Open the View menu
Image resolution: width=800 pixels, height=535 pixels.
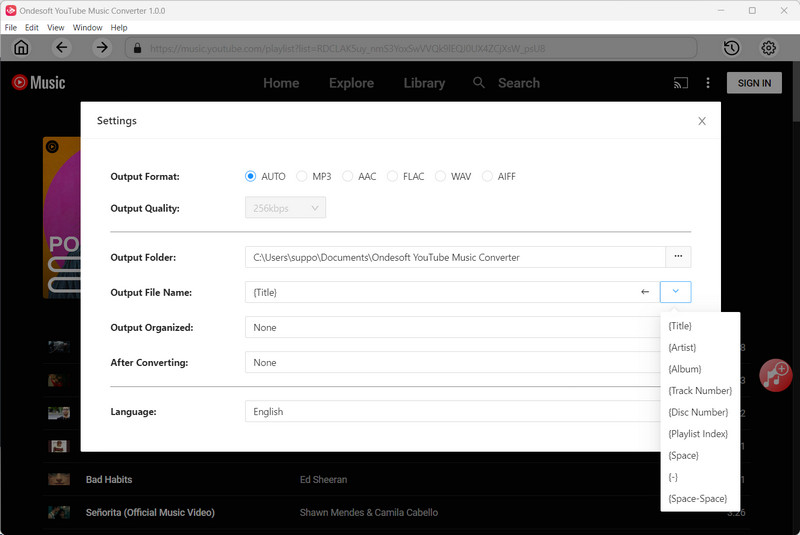coord(56,28)
